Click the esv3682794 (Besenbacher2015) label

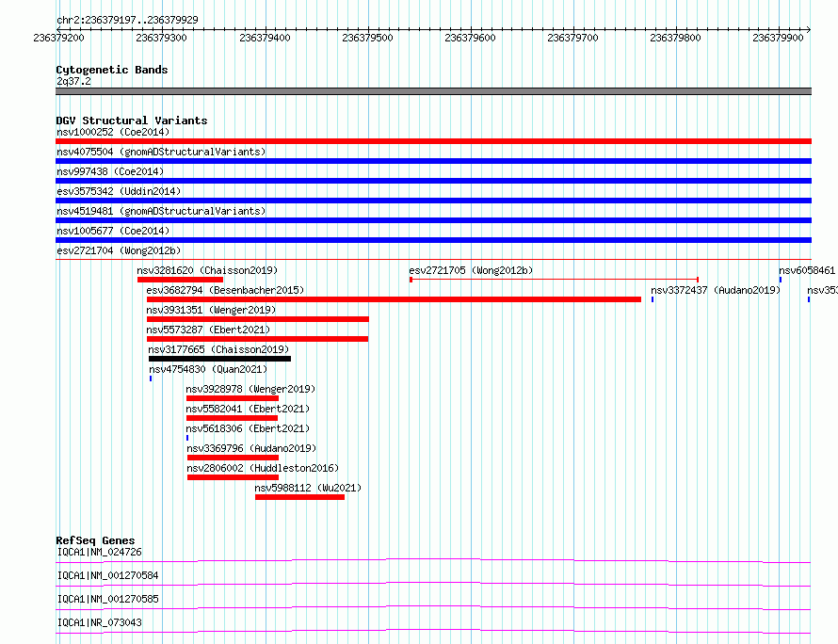225,290
